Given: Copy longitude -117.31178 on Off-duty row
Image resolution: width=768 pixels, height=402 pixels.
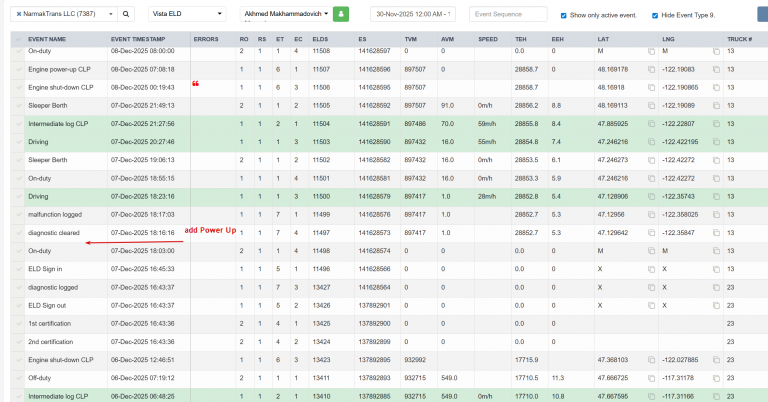Looking at the screenshot, I should (716, 378).
